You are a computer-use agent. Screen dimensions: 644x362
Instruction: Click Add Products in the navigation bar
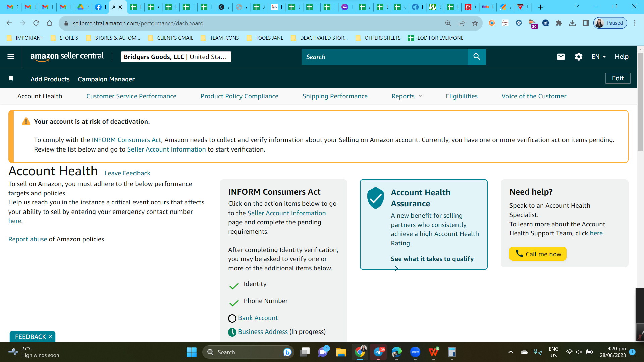tap(50, 79)
